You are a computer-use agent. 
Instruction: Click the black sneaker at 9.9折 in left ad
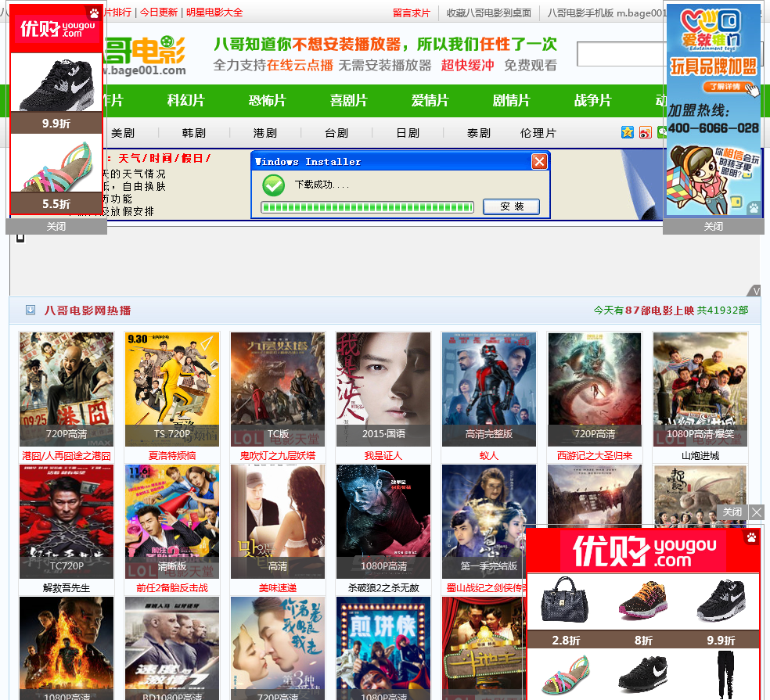click(56, 84)
